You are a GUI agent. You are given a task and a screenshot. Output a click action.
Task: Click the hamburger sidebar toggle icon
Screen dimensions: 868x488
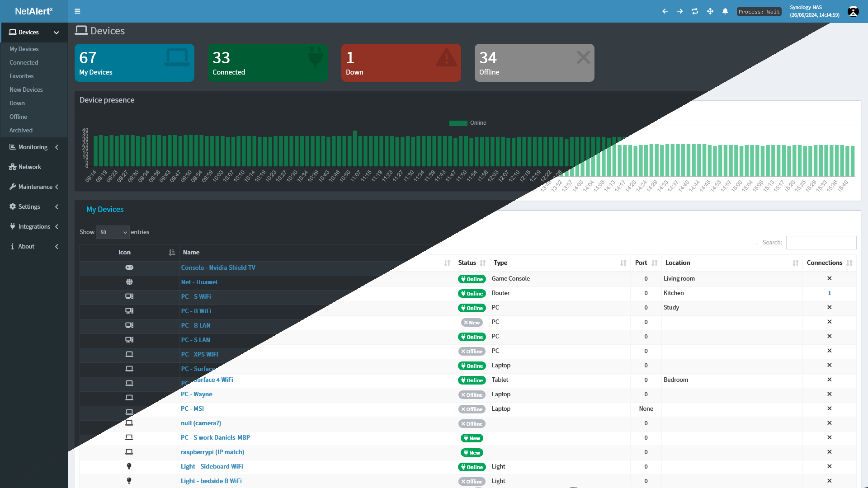point(77,11)
